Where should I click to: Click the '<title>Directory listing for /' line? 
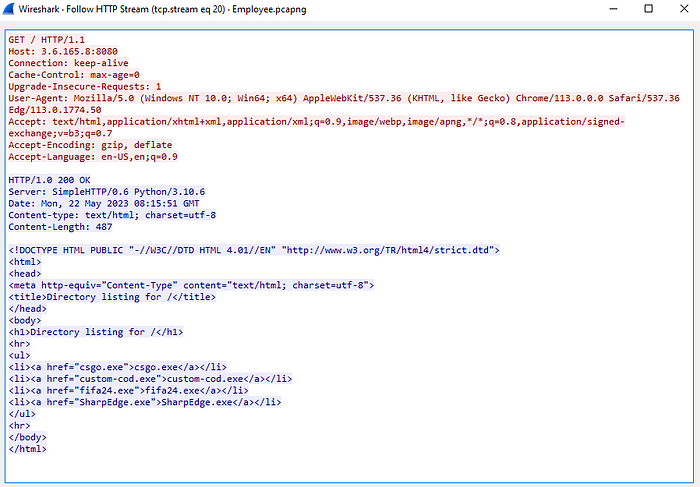(112, 297)
